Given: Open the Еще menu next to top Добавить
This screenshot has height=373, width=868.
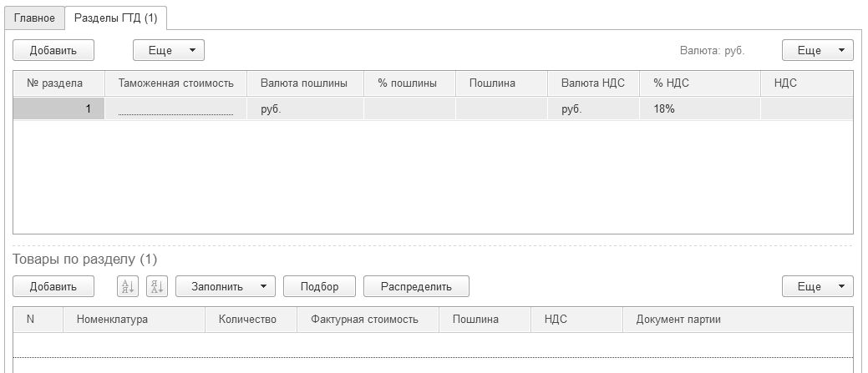Looking at the screenshot, I should [x=169, y=50].
